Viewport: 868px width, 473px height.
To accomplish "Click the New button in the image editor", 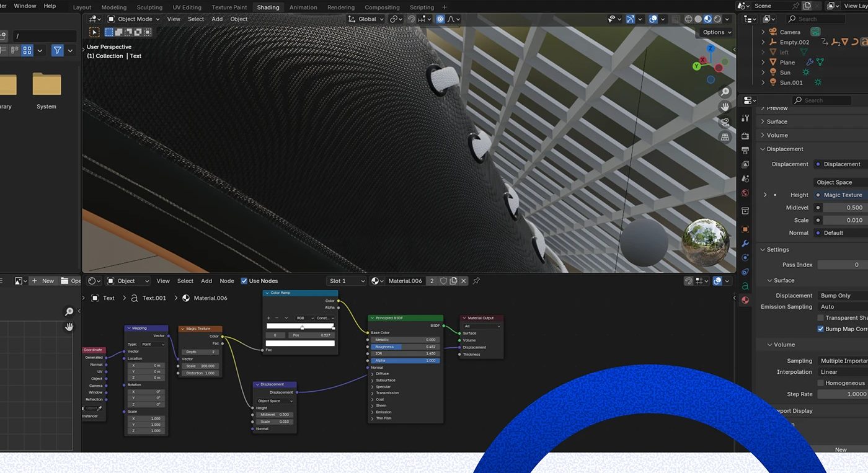I will pos(43,281).
